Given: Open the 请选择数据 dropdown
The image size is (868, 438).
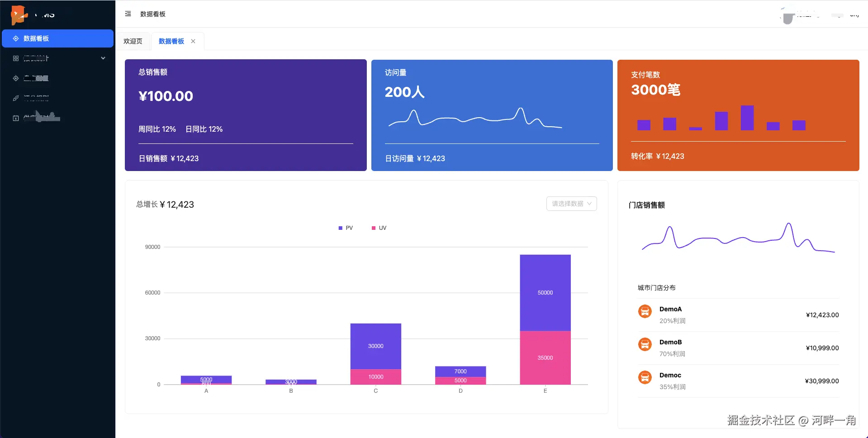Looking at the screenshot, I should pyautogui.click(x=571, y=204).
